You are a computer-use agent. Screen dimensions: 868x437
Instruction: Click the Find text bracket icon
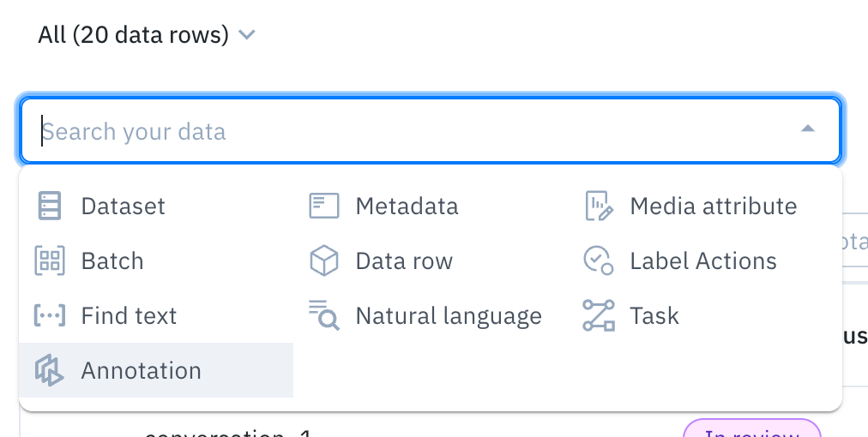point(50,316)
